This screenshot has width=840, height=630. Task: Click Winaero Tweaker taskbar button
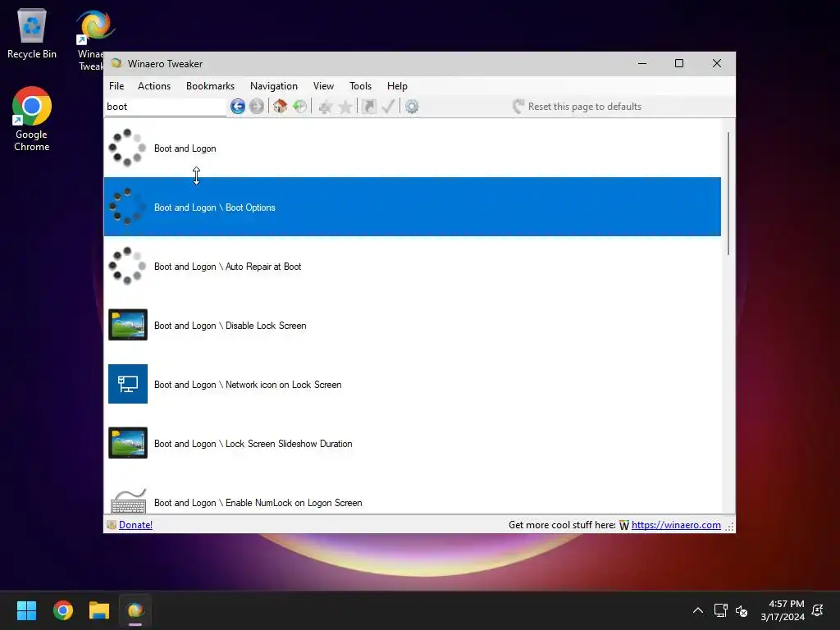coord(135,610)
